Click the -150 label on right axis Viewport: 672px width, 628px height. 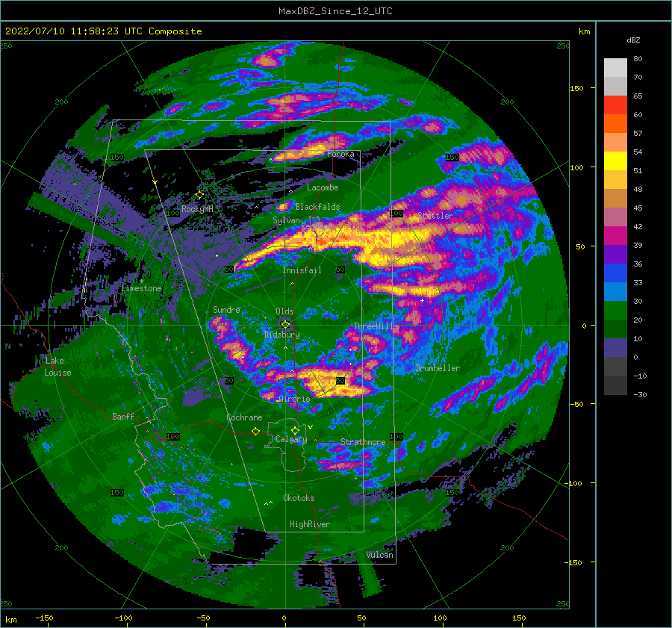574,562
